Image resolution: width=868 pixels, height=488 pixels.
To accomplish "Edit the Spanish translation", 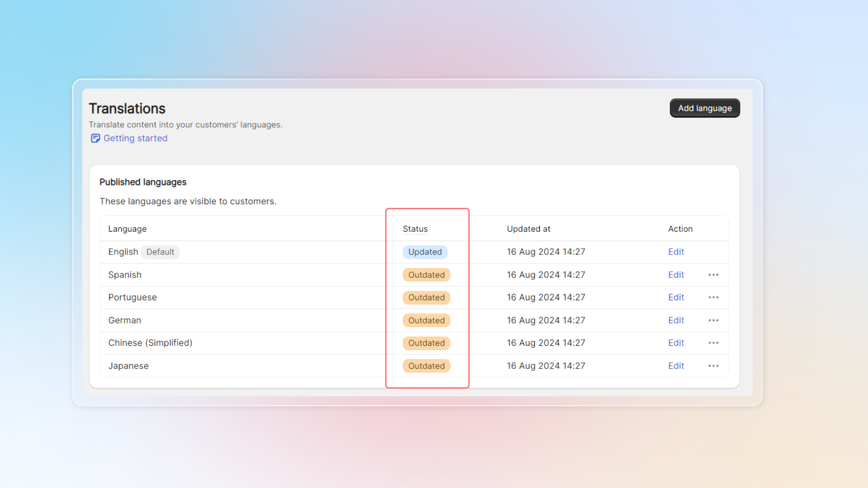I will pyautogui.click(x=676, y=275).
